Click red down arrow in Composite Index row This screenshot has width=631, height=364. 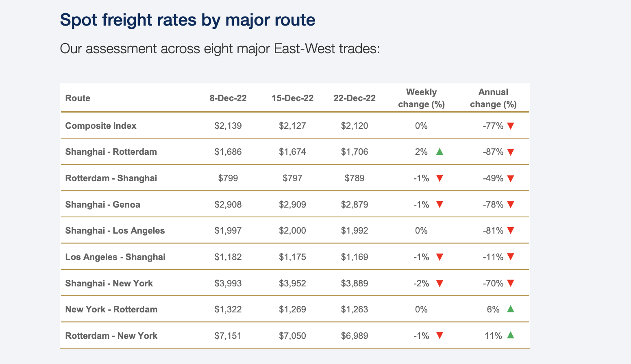(511, 126)
